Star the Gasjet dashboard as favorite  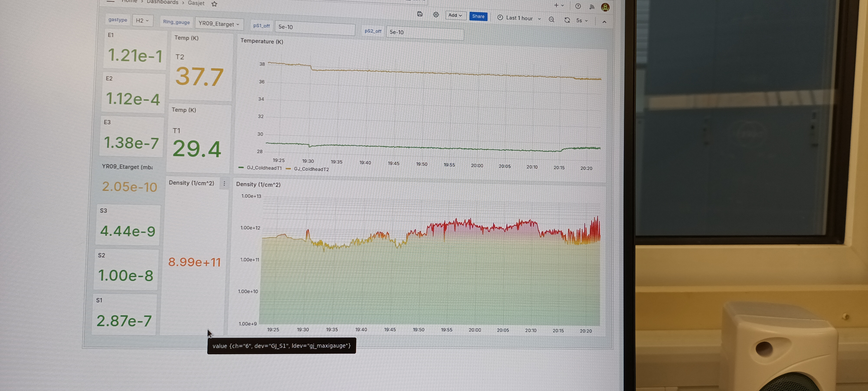coord(214,4)
